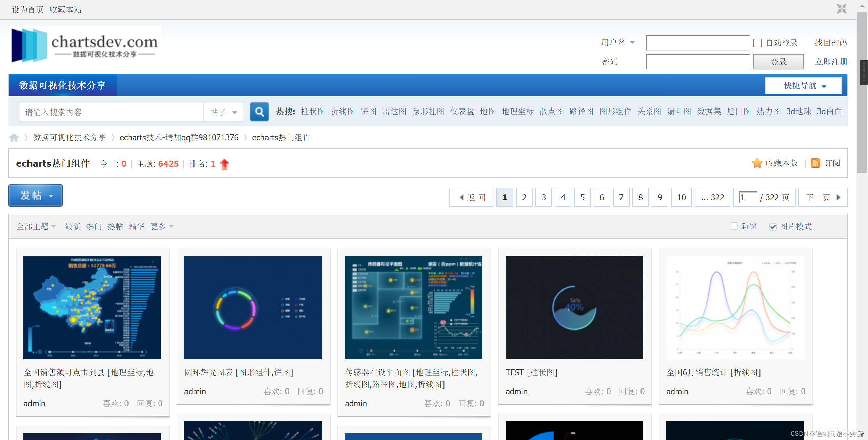Expand the 全部主题 filter dropdown
Image resolution: width=868 pixels, height=440 pixels.
click(36, 226)
